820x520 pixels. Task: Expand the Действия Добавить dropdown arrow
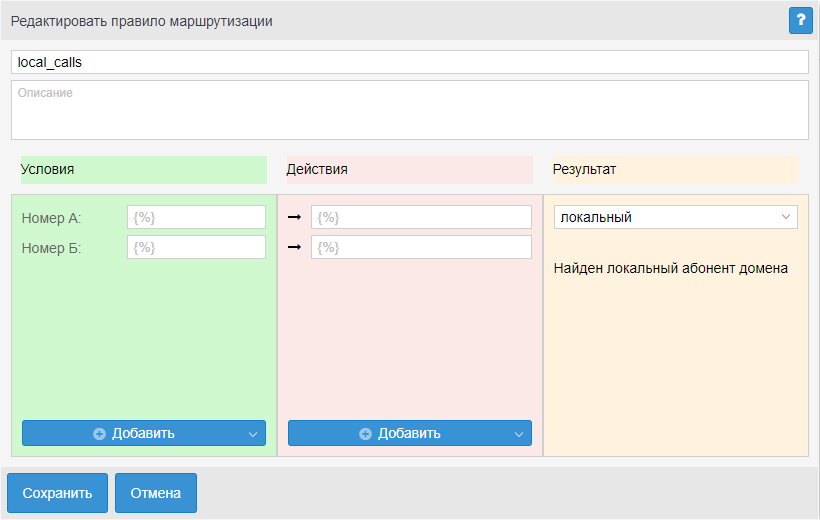(519, 434)
